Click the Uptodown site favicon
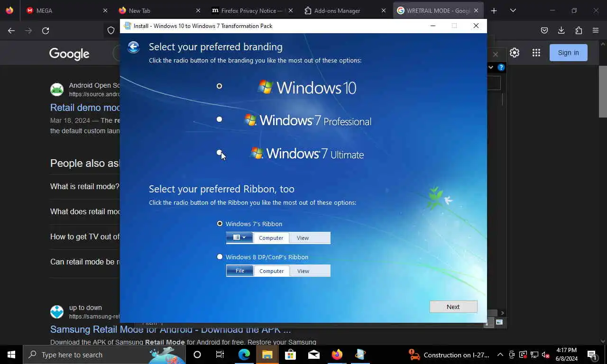The height and width of the screenshot is (364, 607). [x=57, y=312]
